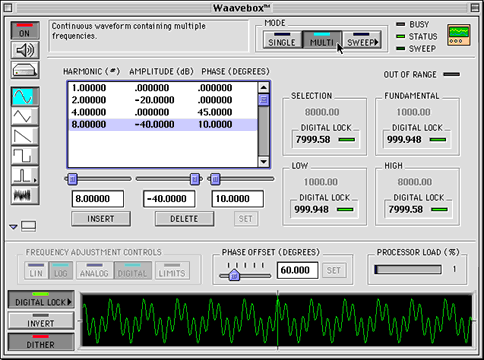Click the STATUS indicator light
The height and width of the screenshot is (360, 484).
tap(400, 36)
